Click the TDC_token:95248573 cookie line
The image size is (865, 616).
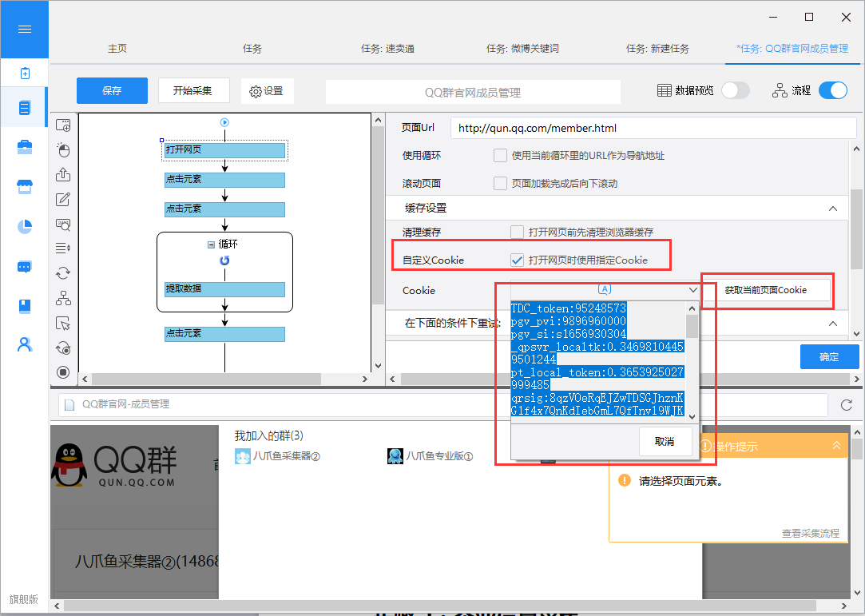click(568, 308)
